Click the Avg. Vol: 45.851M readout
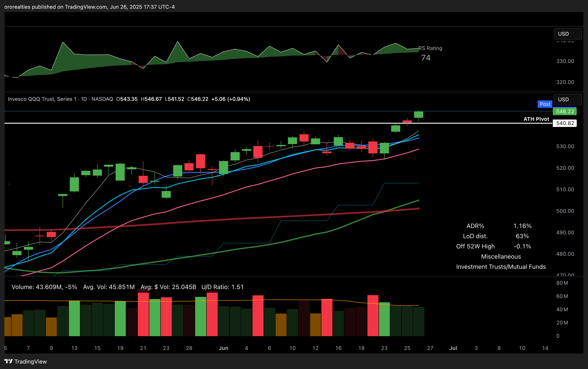 (x=109, y=287)
